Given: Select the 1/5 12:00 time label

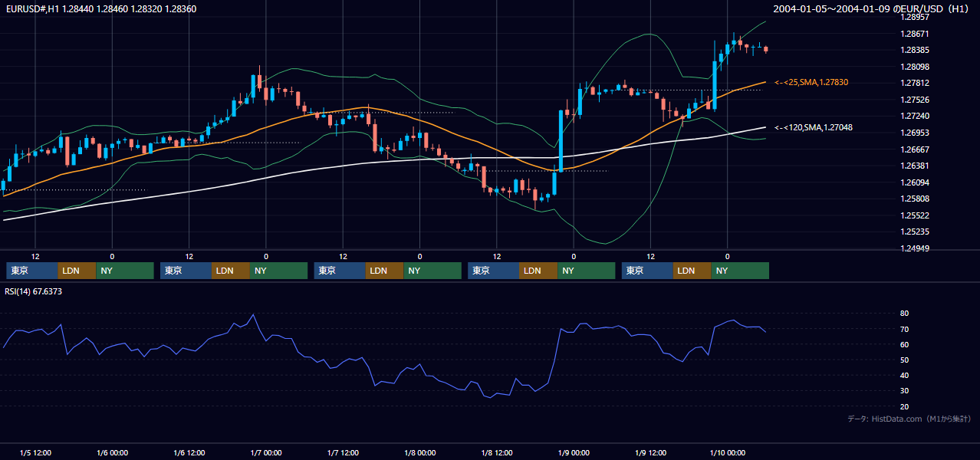Looking at the screenshot, I should point(35,453).
